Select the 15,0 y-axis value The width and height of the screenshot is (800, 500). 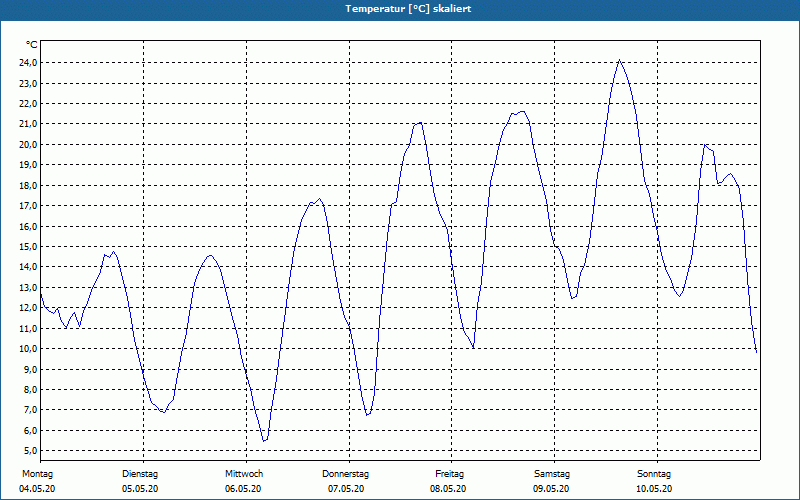click(x=28, y=246)
